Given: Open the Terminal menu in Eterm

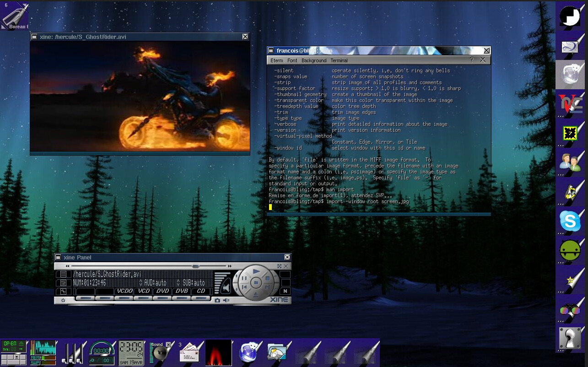Looking at the screenshot, I should 339,60.
